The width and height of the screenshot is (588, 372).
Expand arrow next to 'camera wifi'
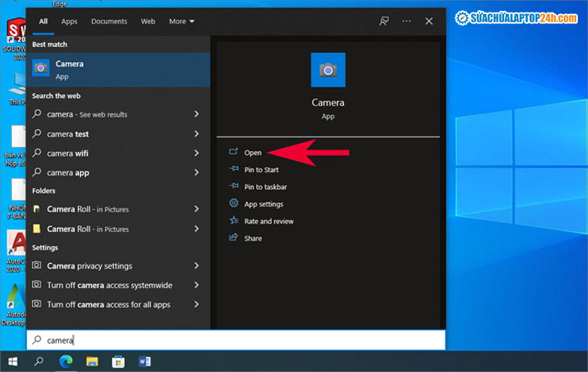(196, 153)
